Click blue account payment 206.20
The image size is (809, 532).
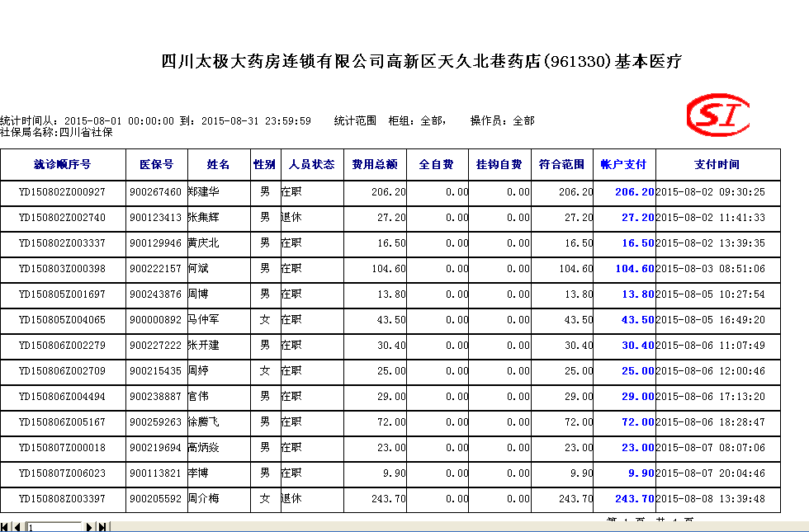[x=635, y=192]
